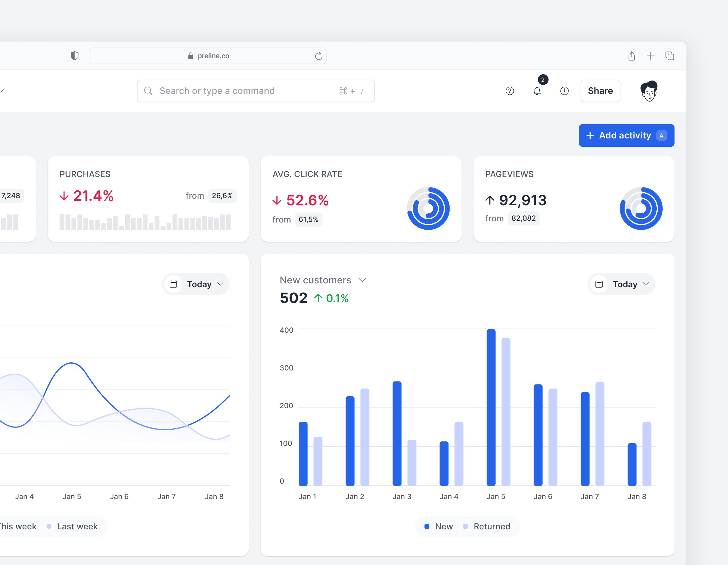Image resolution: width=728 pixels, height=565 pixels.
Task: Toggle the Last week legend item
Action: (72, 526)
